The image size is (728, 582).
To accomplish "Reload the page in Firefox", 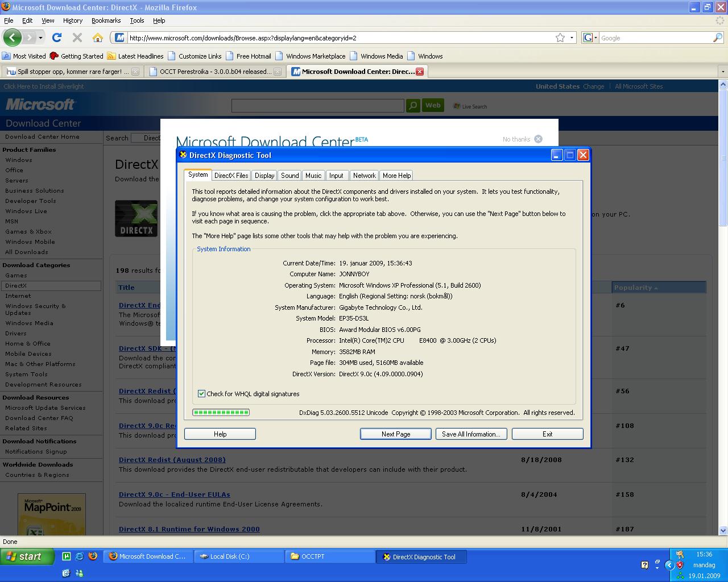I will pyautogui.click(x=56, y=38).
